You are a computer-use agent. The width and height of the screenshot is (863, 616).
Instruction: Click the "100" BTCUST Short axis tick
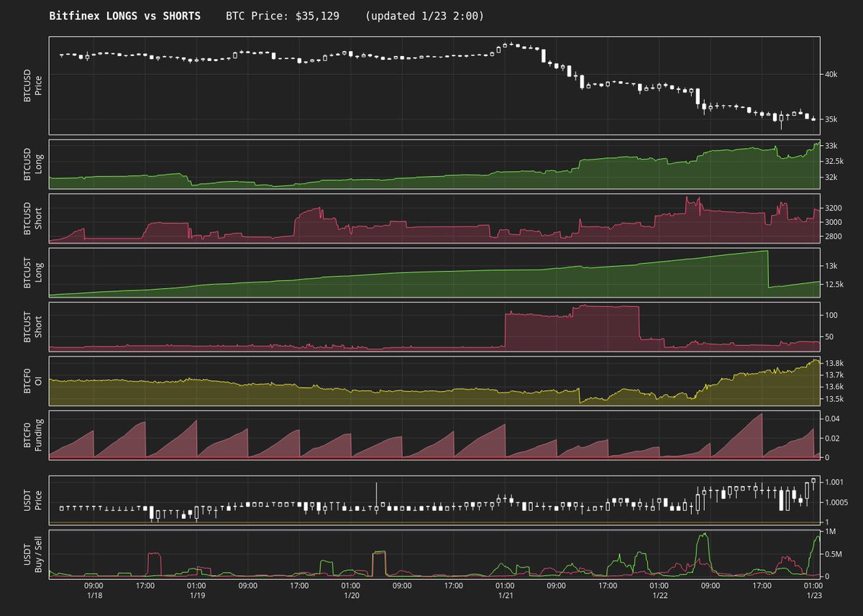831,315
